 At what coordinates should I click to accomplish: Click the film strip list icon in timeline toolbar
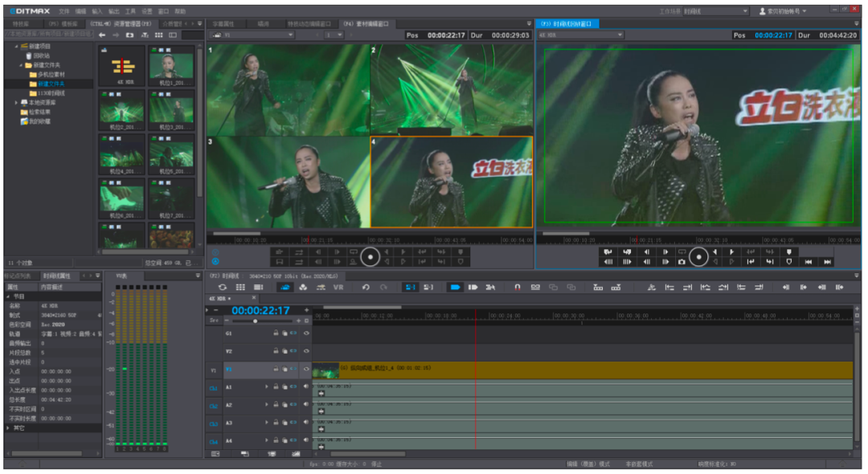pyautogui.click(x=259, y=287)
